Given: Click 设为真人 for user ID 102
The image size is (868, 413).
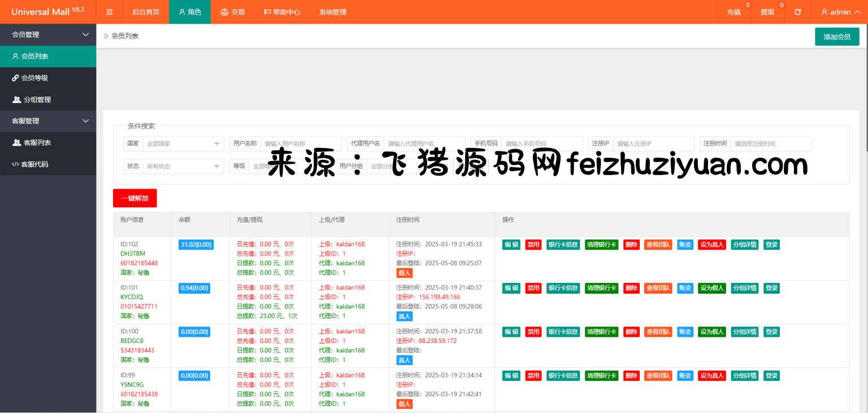Looking at the screenshot, I should click(711, 245).
